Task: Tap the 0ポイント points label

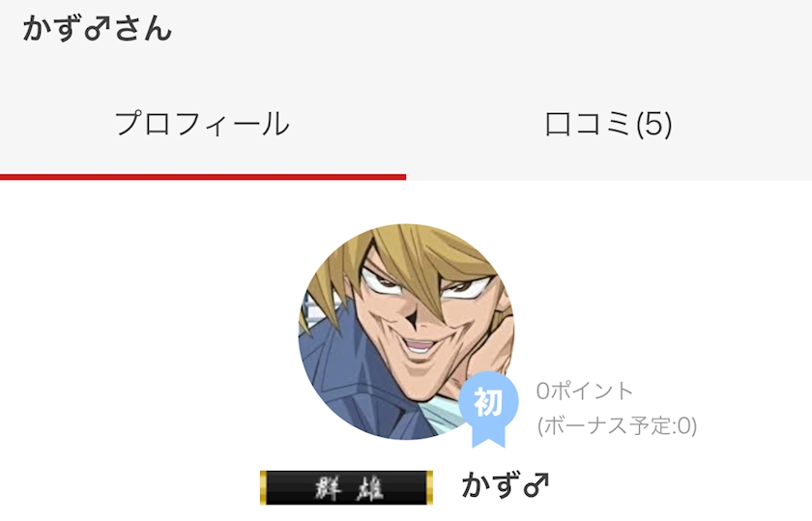Action: click(x=585, y=391)
